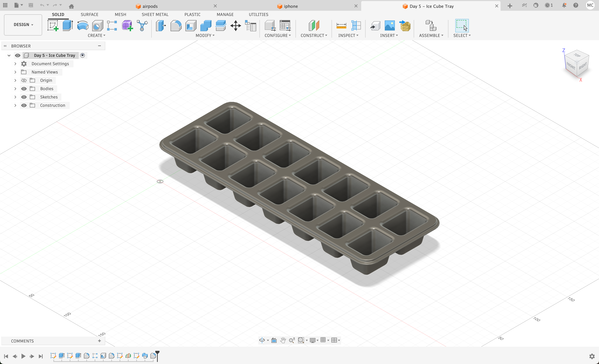Image resolution: width=599 pixels, height=364 pixels.
Task: Open the Create Form tool
Action: pos(127,25)
